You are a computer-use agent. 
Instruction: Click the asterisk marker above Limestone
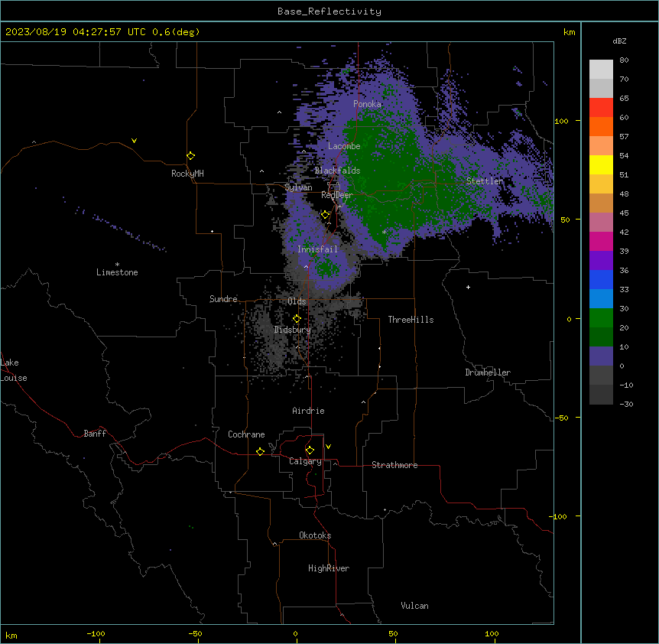[117, 265]
